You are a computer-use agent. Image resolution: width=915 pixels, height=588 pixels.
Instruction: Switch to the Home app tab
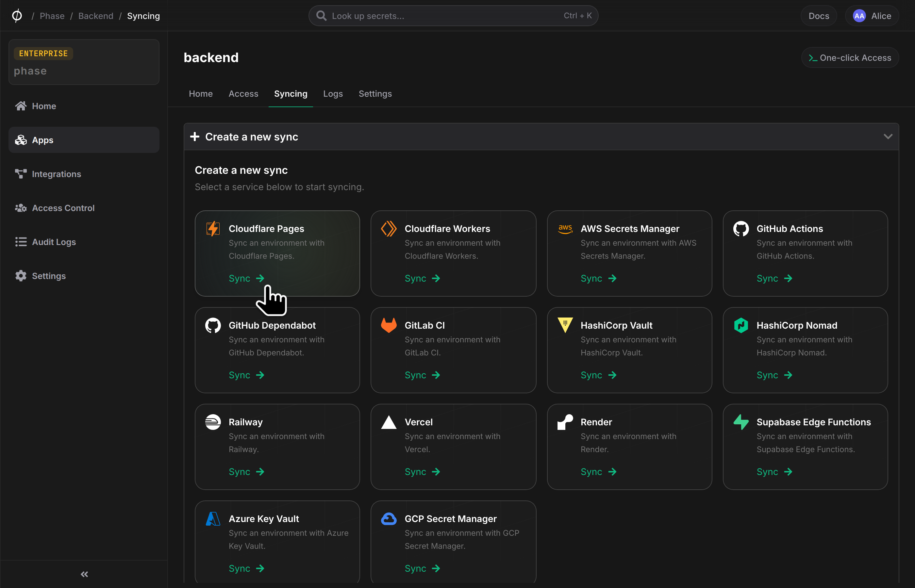201,93
